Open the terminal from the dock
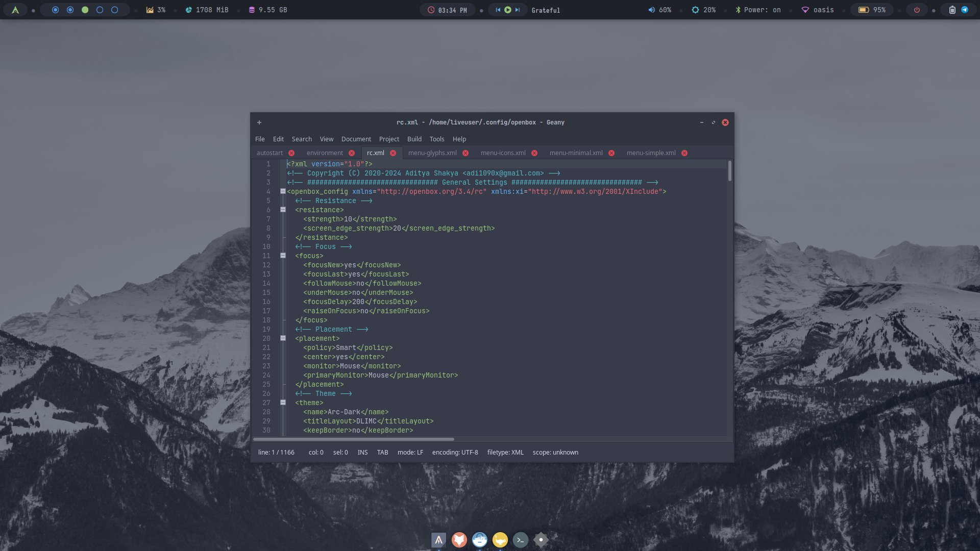This screenshot has height=551, width=980. pyautogui.click(x=520, y=540)
